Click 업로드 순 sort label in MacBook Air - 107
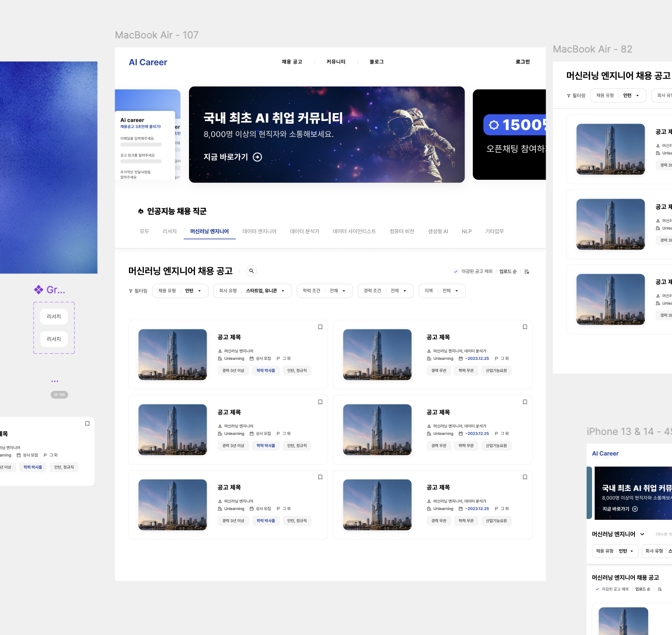The height and width of the screenshot is (635, 672). tap(508, 272)
